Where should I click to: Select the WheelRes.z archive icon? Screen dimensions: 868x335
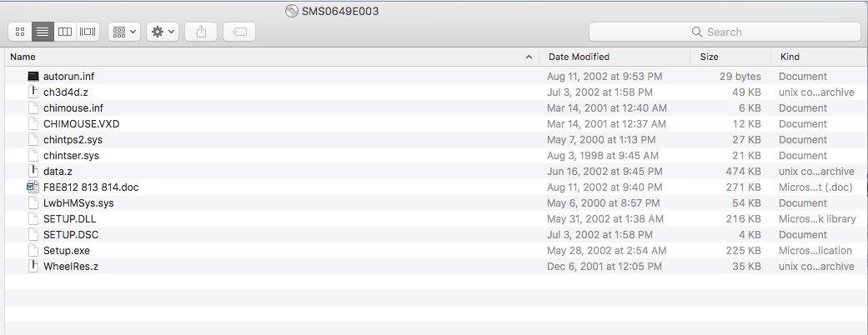(33, 267)
